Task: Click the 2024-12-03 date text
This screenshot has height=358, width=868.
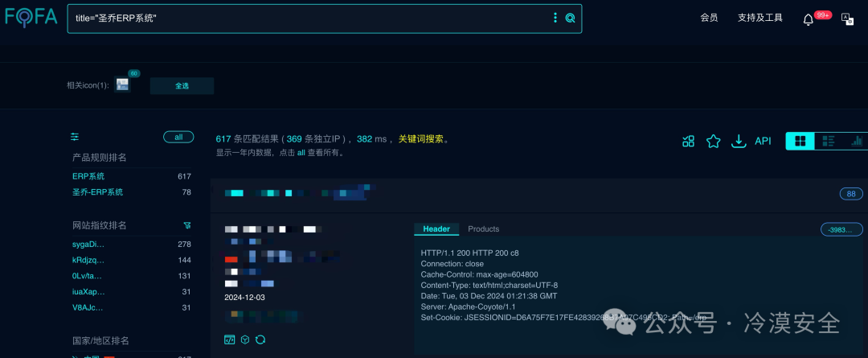Action: 244,298
